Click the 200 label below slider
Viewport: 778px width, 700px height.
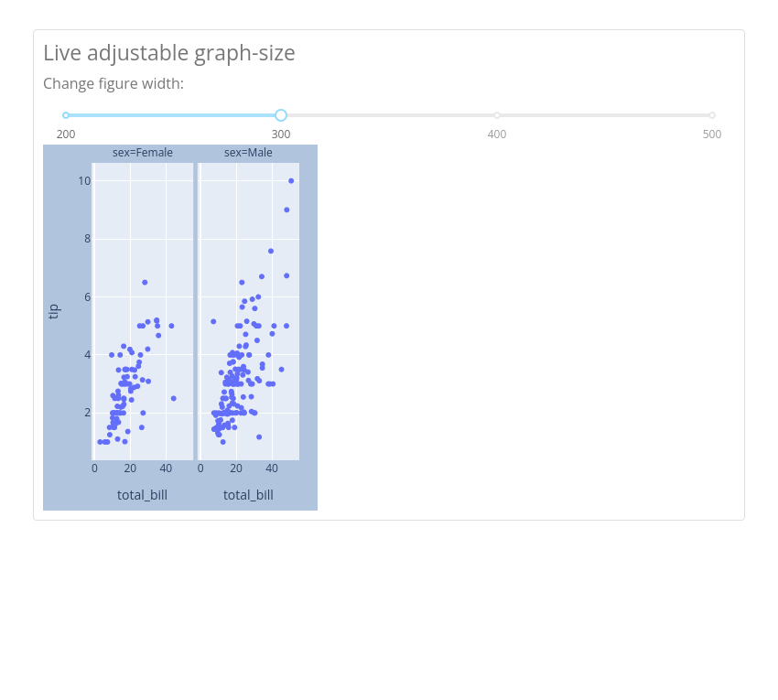(66, 134)
